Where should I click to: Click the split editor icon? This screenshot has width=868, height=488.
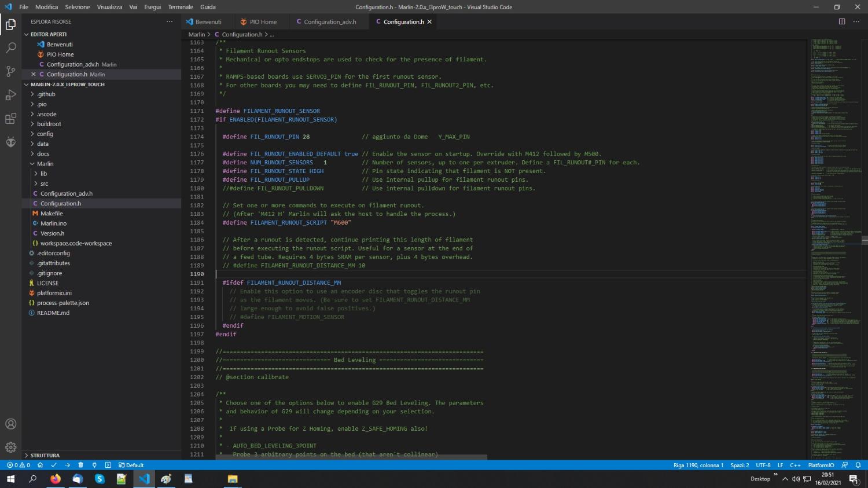tap(841, 21)
